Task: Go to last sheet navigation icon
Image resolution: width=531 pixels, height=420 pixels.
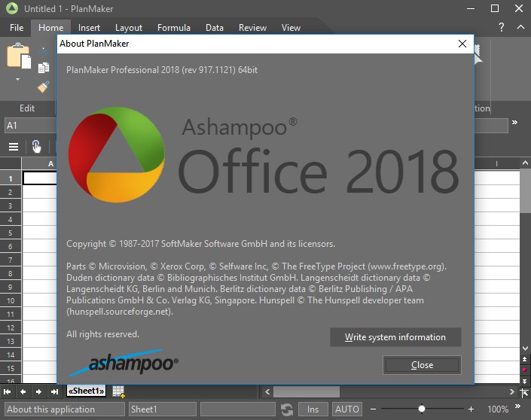Action: 54,391
